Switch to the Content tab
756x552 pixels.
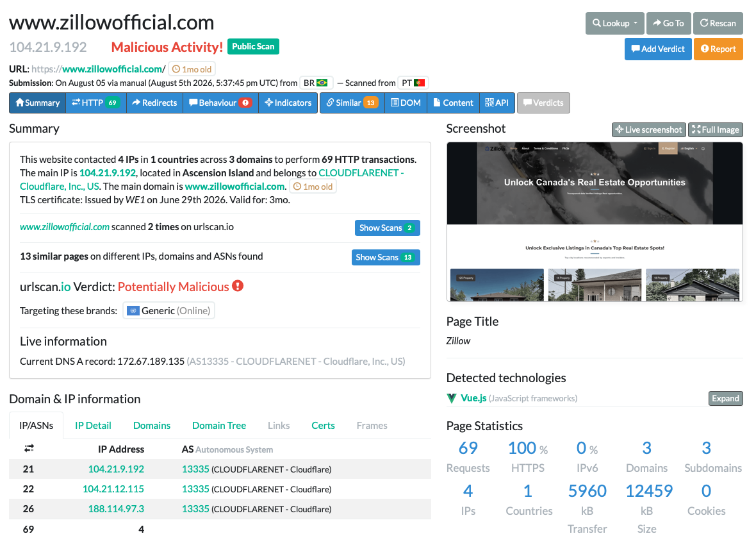click(x=453, y=103)
